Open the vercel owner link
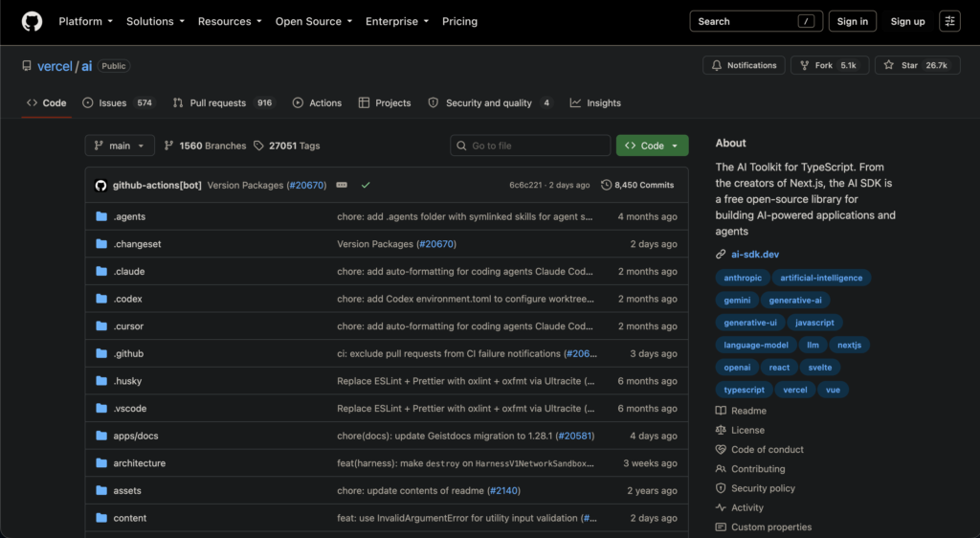This screenshot has width=980, height=538. point(55,66)
